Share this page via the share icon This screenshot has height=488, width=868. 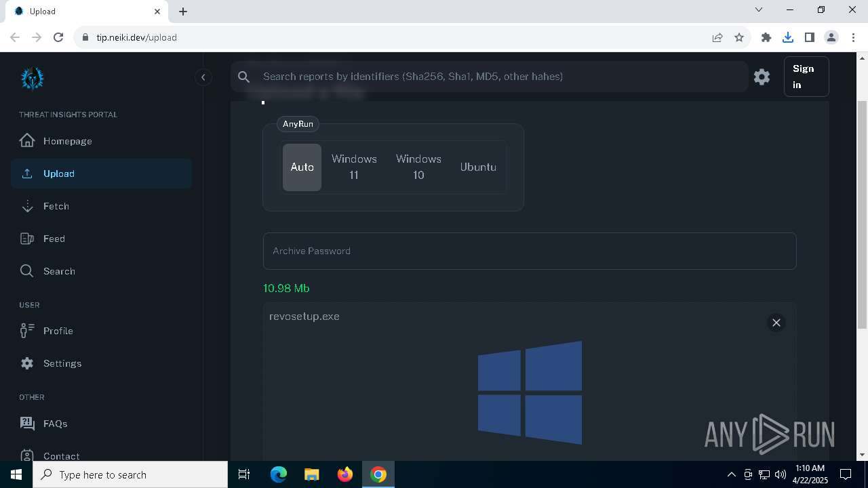(717, 37)
